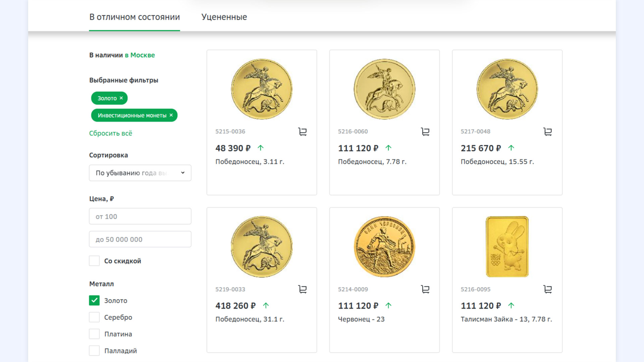644x362 pixels.
Task: Add Победоносец 3.11 г. coin to cart
Action: coord(302,132)
